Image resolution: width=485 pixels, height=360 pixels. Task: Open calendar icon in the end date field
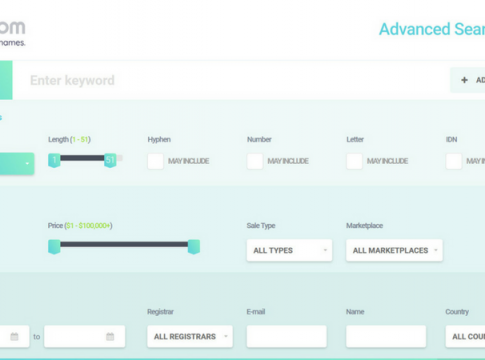(110, 337)
